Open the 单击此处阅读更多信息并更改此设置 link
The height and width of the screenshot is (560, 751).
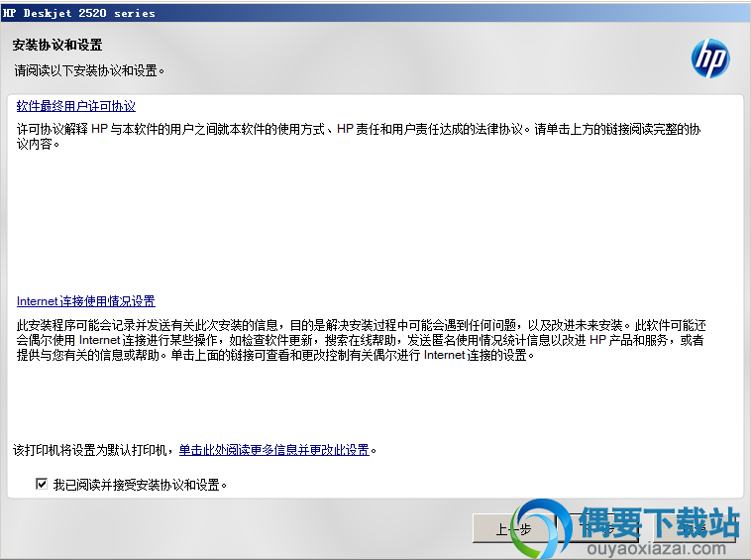pyautogui.click(x=274, y=450)
